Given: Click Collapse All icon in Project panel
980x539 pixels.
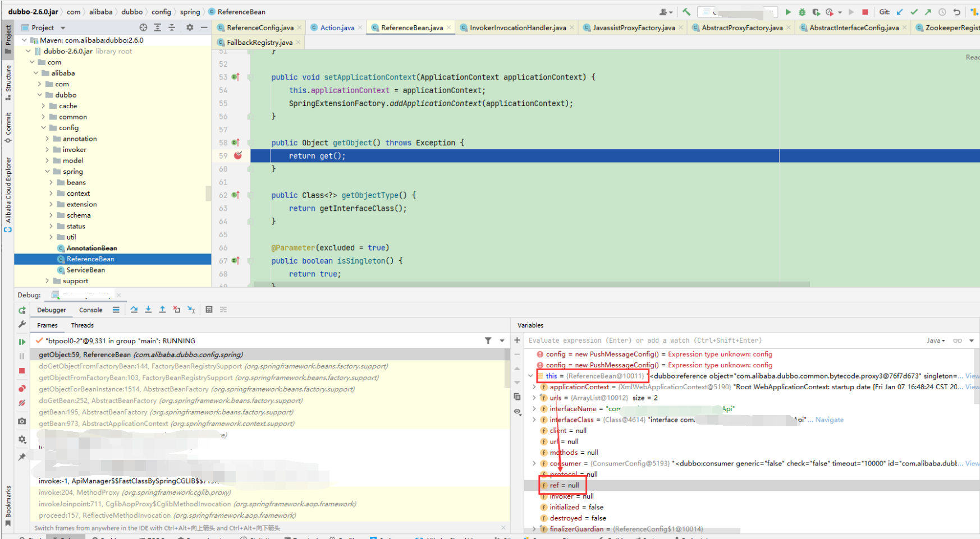Looking at the screenshot, I should [172, 27].
